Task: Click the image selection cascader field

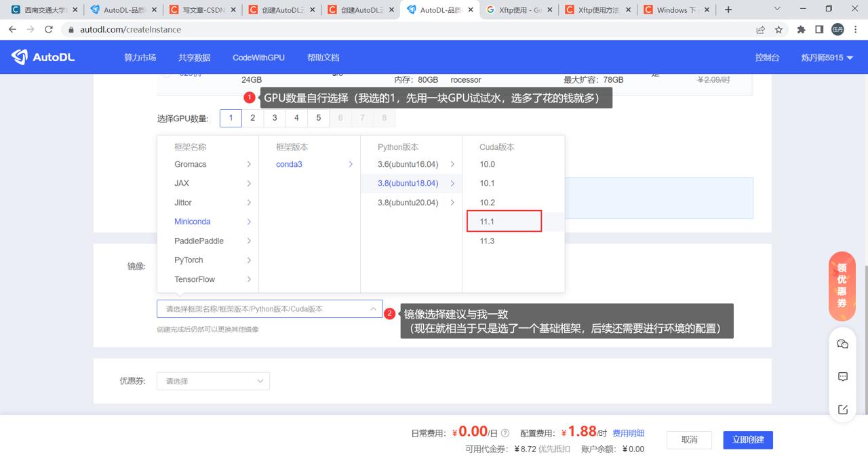Action: pyautogui.click(x=270, y=308)
